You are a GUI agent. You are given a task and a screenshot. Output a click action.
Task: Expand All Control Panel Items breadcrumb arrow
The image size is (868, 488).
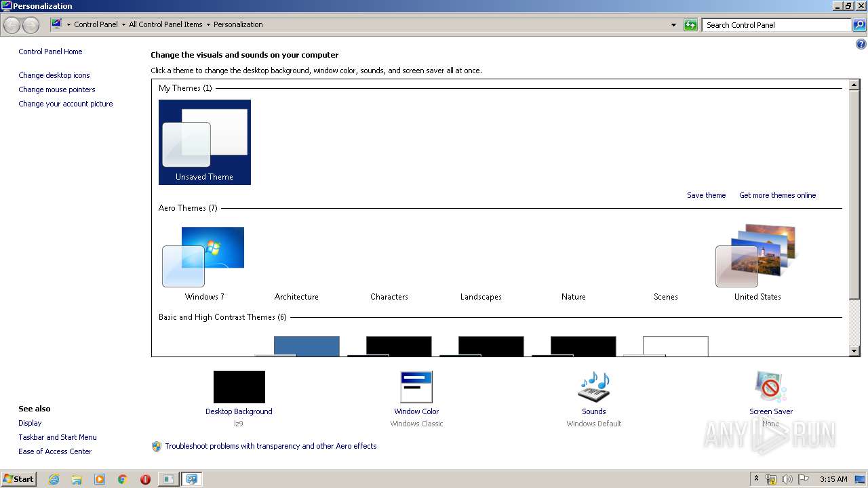208,24
